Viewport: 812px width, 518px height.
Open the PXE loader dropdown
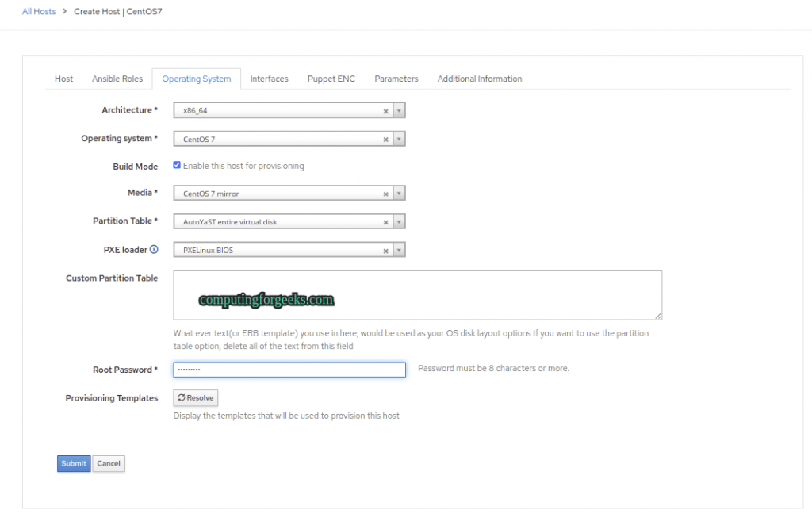[399, 249]
